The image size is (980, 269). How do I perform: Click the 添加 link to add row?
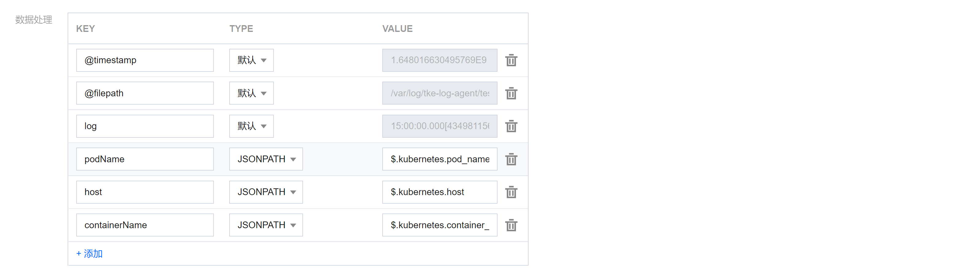pos(89,253)
